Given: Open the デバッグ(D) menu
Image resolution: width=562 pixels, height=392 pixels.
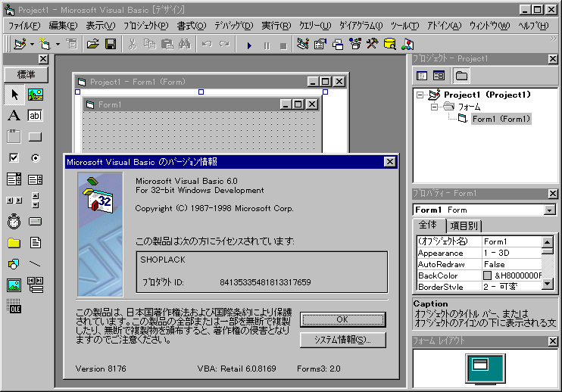Looking at the screenshot, I should tap(234, 26).
